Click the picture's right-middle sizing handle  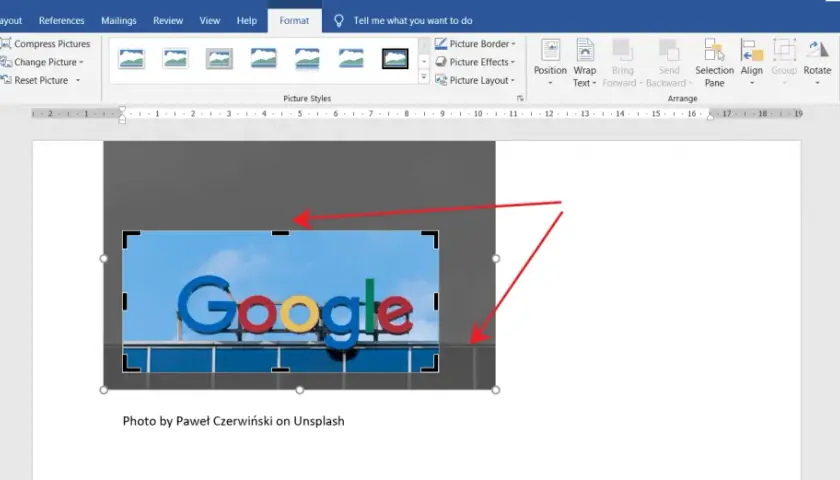(496, 259)
